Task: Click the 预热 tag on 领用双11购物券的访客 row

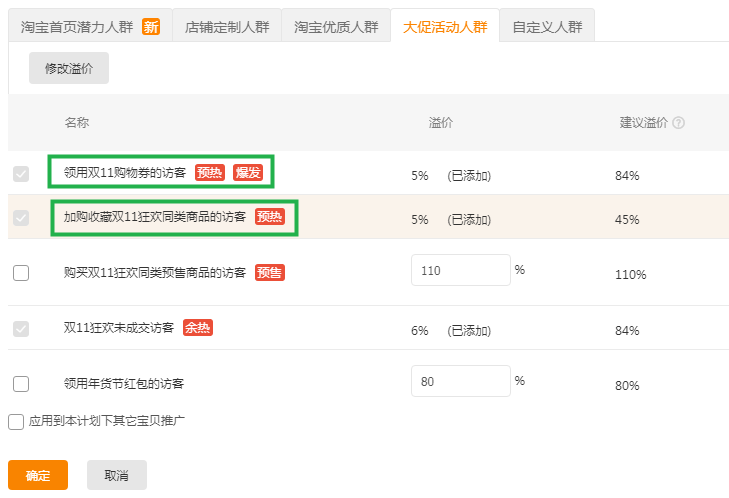Action: [210, 173]
